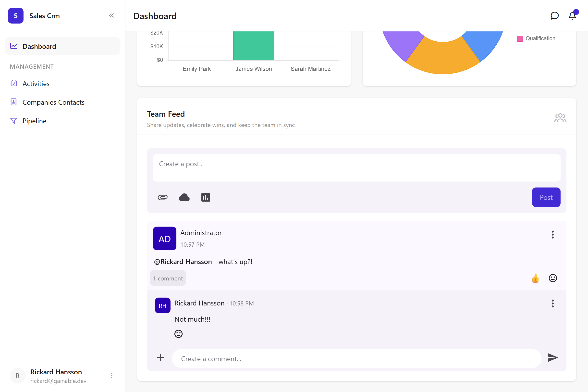The image size is (588, 392).
Task: Toggle the 1 comment button
Action: point(168,278)
